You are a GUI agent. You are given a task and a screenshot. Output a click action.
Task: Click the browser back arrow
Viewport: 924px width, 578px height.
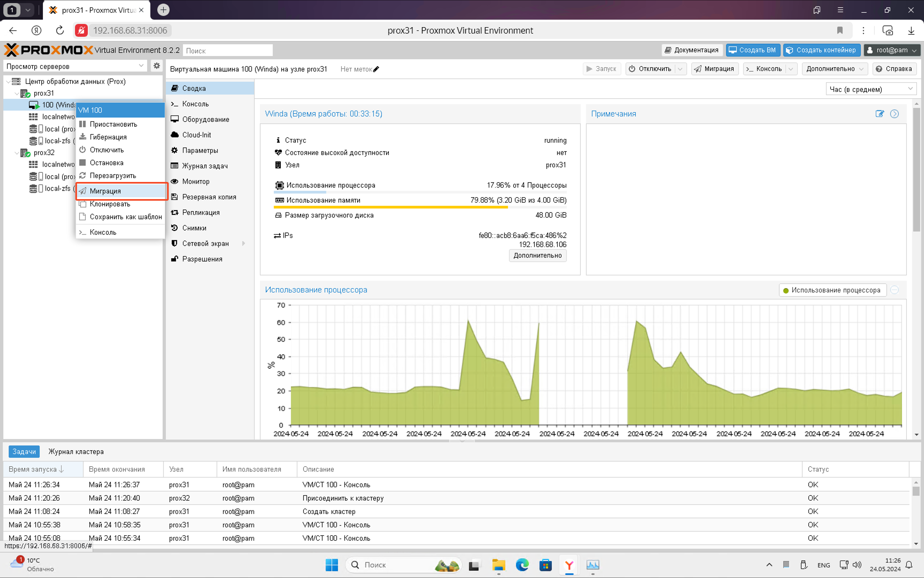tap(13, 31)
